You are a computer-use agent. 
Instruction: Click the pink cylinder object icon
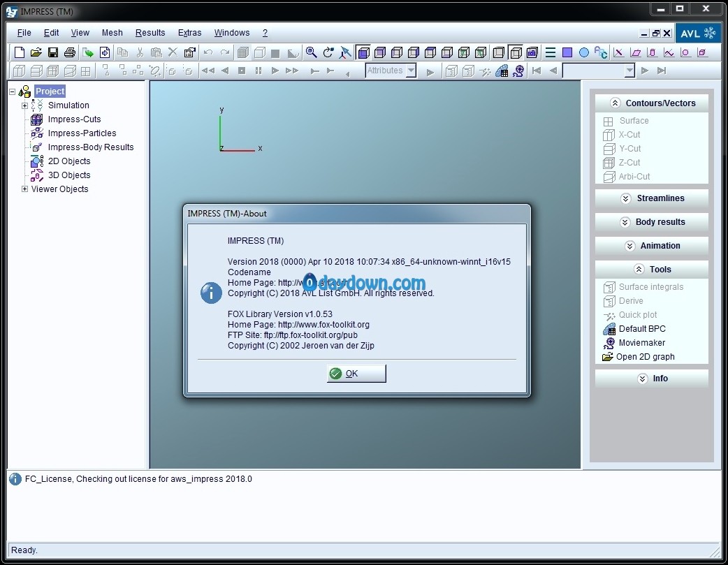point(652,52)
